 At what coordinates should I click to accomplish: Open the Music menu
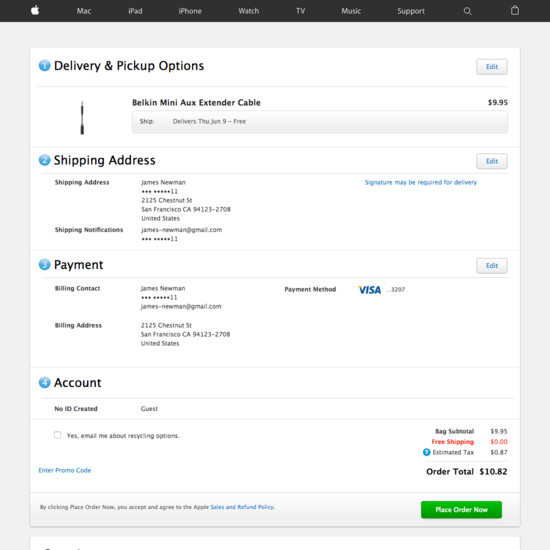[x=351, y=11]
